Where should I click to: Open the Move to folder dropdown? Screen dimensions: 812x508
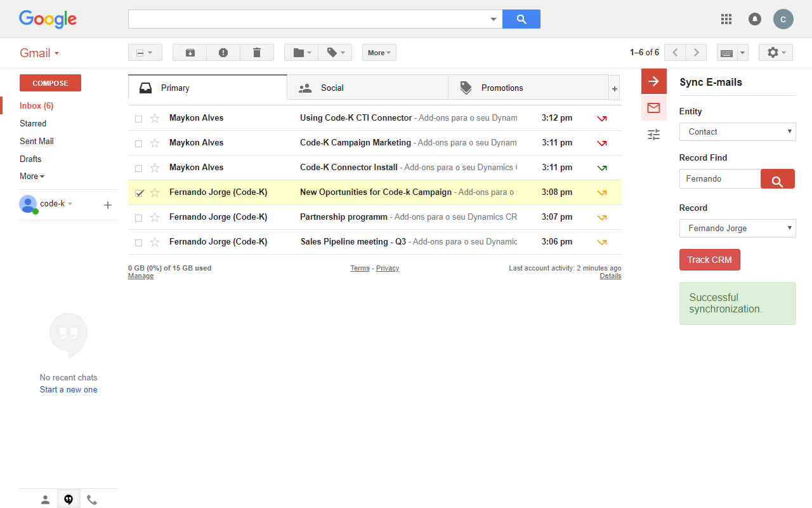[301, 53]
